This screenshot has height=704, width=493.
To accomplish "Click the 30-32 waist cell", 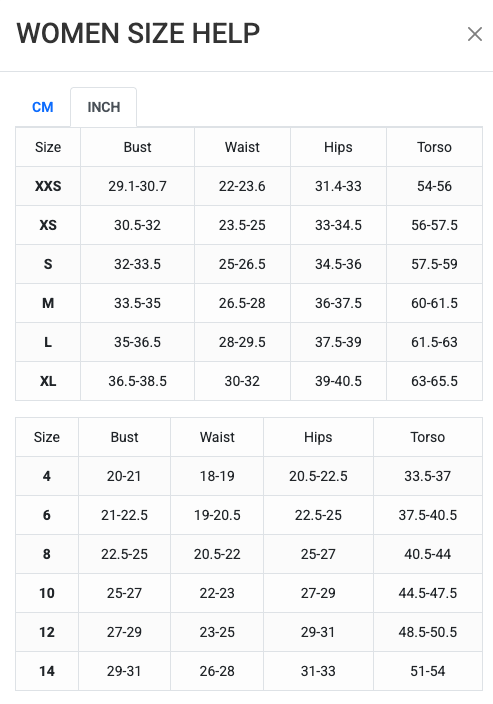I will click(x=242, y=381).
